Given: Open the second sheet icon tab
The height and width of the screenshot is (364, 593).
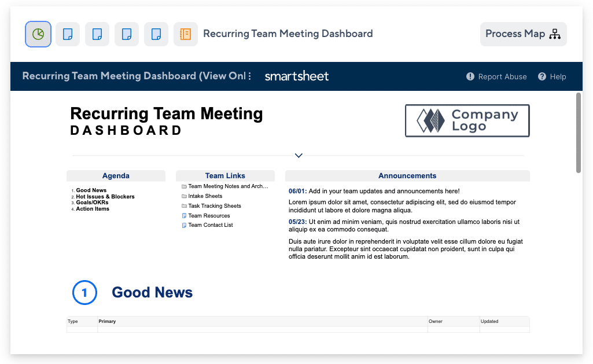Looking at the screenshot, I should click(97, 34).
